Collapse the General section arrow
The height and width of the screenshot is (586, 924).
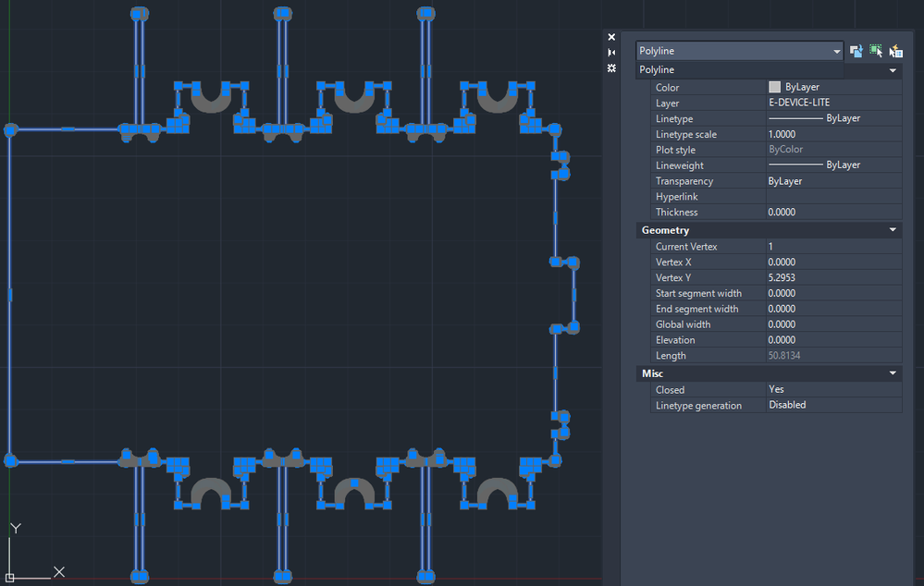(x=893, y=70)
